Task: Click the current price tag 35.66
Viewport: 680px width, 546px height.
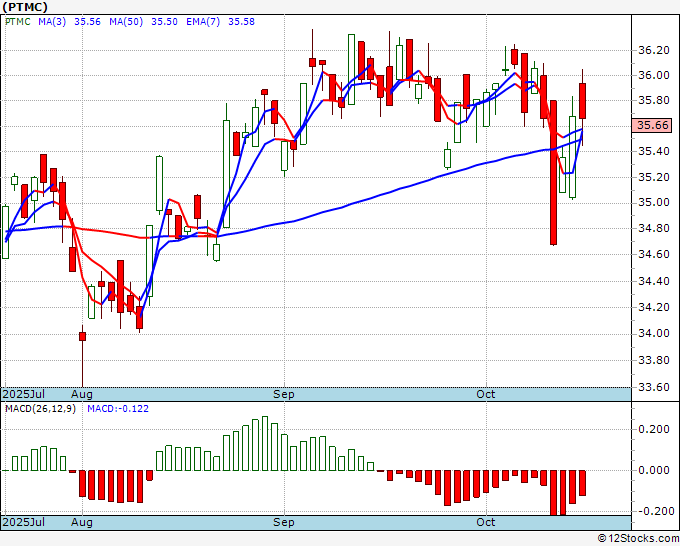Action: coord(652,125)
